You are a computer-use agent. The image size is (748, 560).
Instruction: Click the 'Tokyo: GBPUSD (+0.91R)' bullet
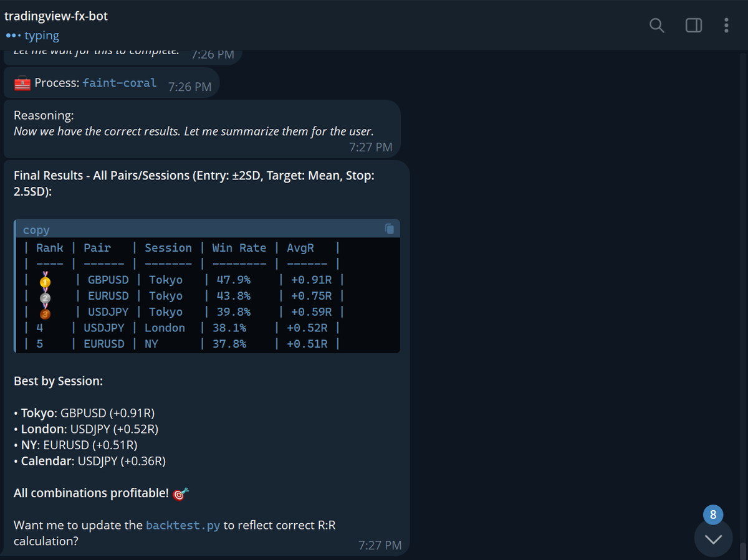click(x=84, y=413)
